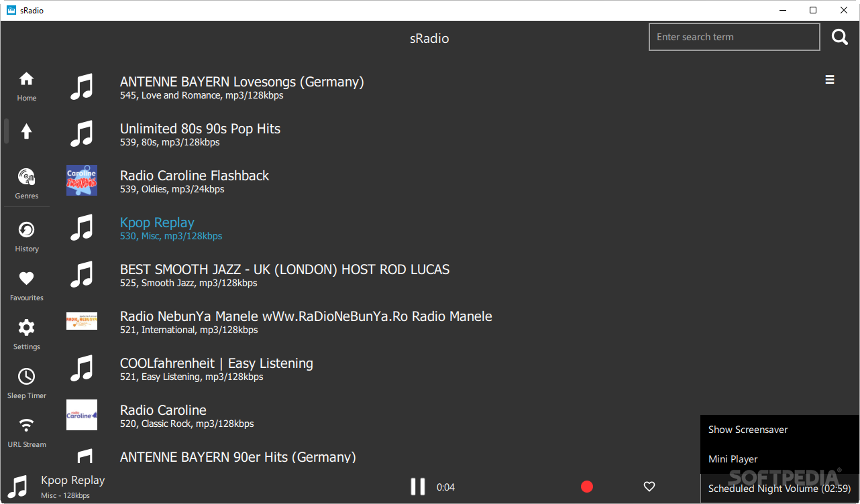Open Favourites in the sidebar

[x=26, y=286]
